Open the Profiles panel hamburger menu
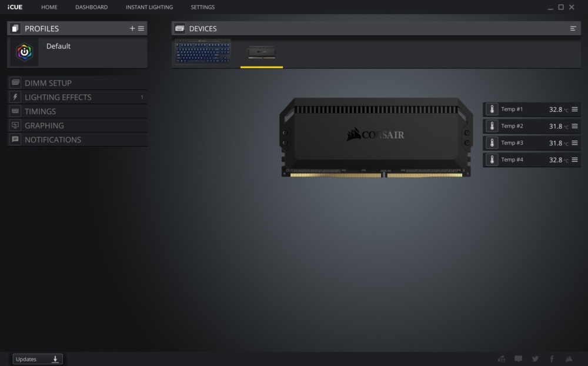The height and width of the screenshot is (366, 588). pos(141,28)
